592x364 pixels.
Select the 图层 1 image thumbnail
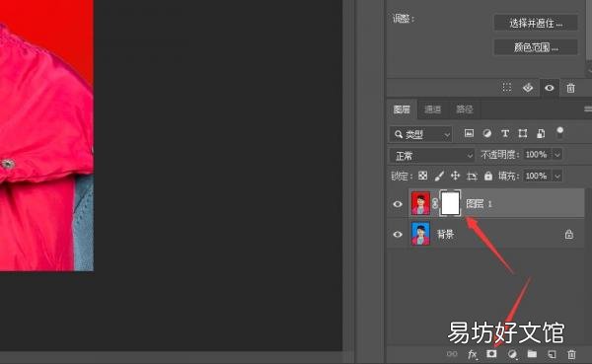click(420, 203)
